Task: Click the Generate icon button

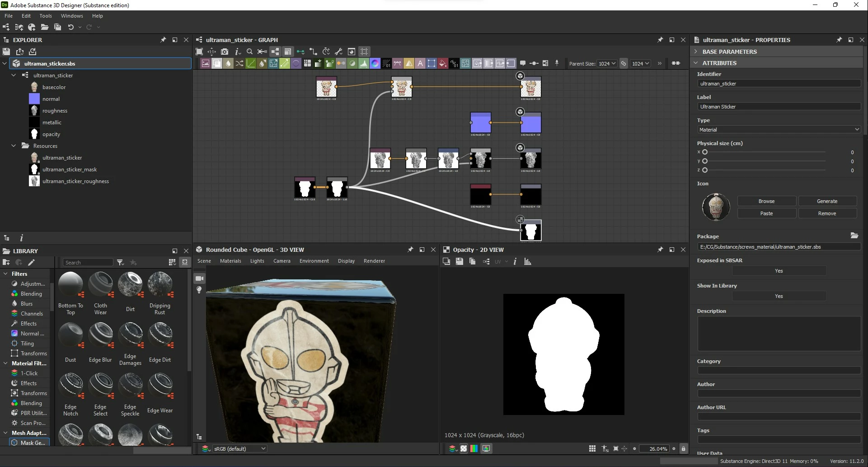Action: click(827, 201)
